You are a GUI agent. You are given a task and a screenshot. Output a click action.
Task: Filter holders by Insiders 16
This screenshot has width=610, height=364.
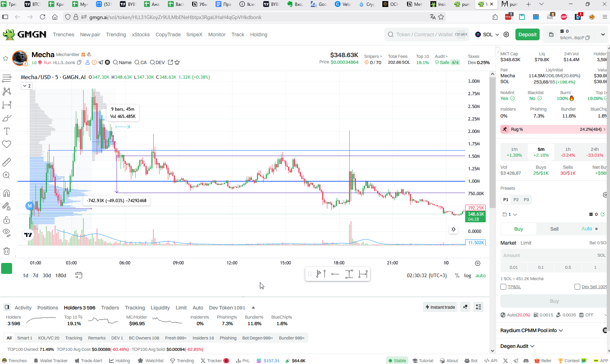pyautogui.click(x=203, y=338)
